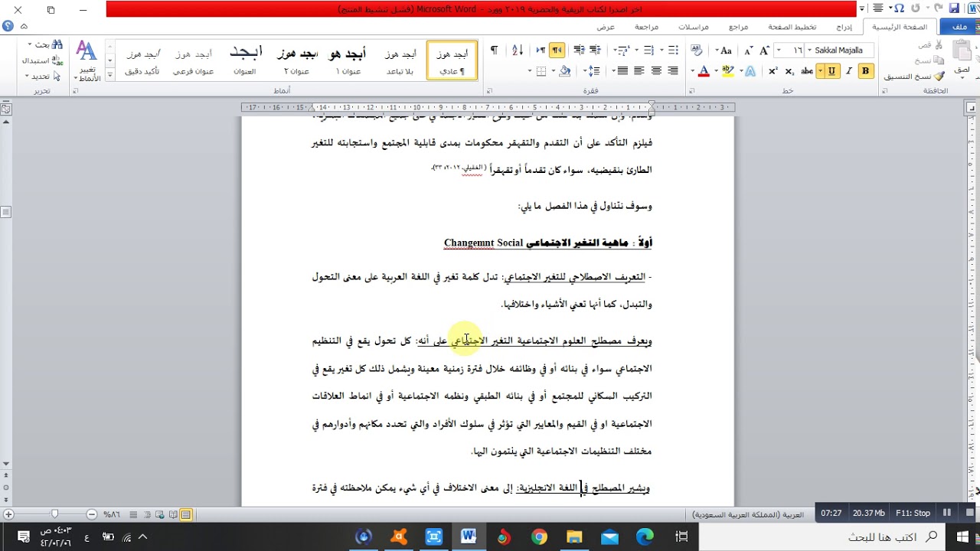
Task: Click text highlight color icon
Action: 728,70
